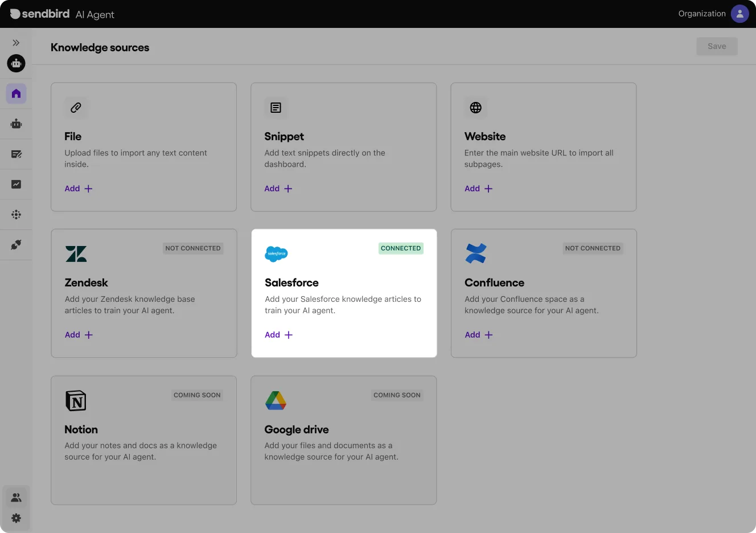Click 'Add your notes and docs' description
Screen dimensions: 756x533
141,451
